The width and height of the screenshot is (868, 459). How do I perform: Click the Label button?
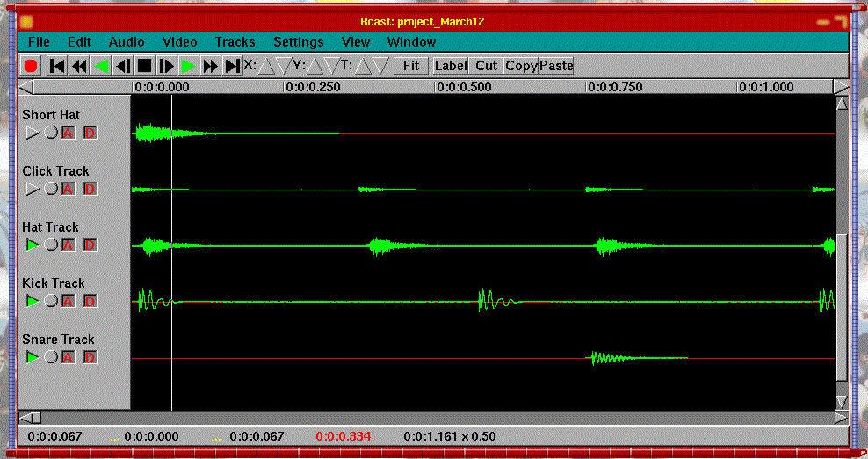click(x=451, y=66)
